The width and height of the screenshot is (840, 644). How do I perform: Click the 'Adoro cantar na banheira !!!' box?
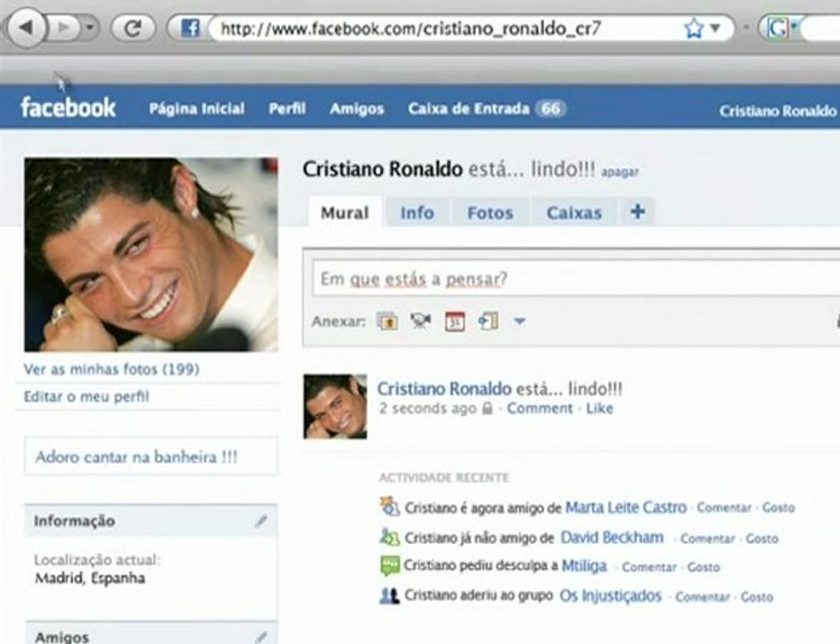[151, 456]
